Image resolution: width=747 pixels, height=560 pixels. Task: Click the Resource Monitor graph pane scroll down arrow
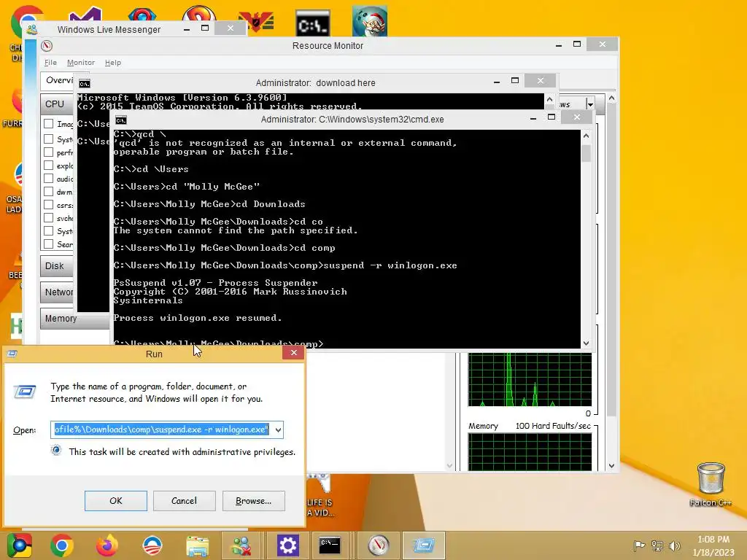612,466
